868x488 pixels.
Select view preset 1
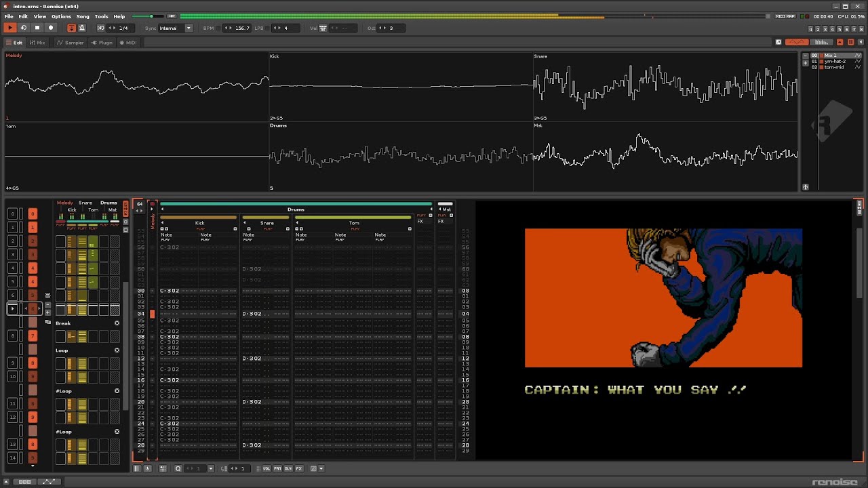[810, 28]
